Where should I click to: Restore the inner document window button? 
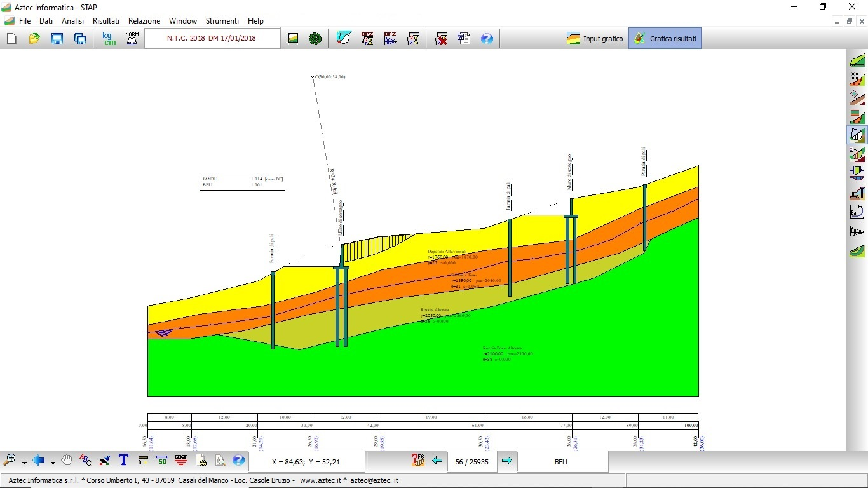(850, 21)
